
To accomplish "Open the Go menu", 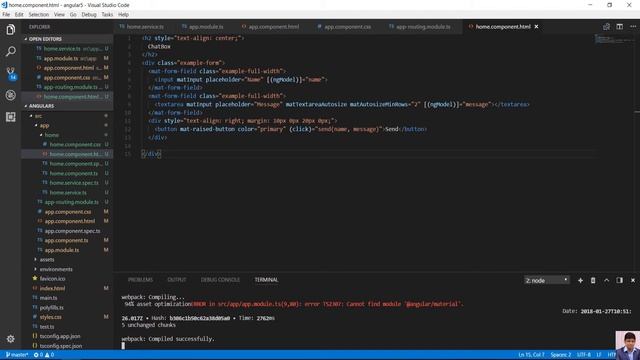I will coord(73,14).
